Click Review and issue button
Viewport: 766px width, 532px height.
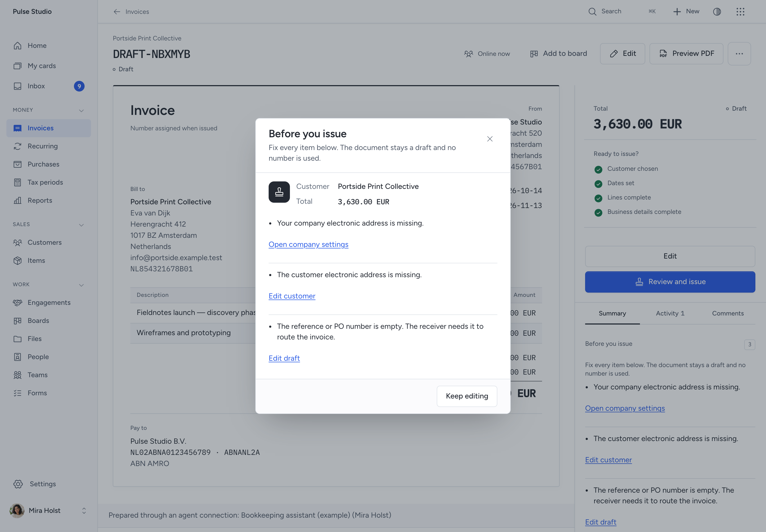tap(670, 282)
